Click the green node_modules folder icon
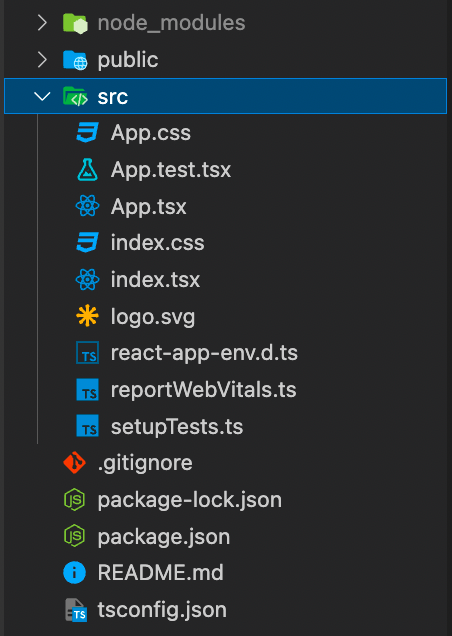 [75, 23]
